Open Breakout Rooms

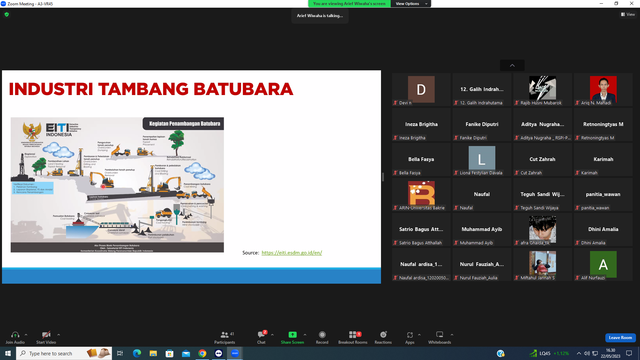(x=353, y=337)
